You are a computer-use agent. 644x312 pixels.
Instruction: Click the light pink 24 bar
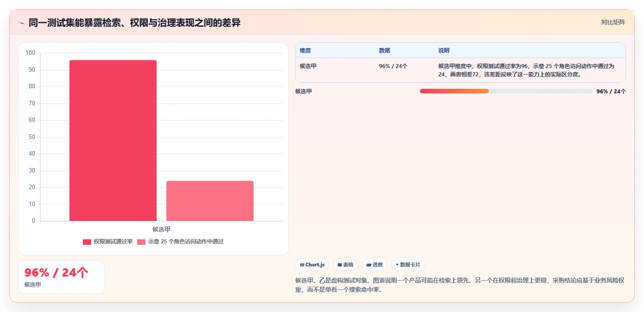coord(210,201)
